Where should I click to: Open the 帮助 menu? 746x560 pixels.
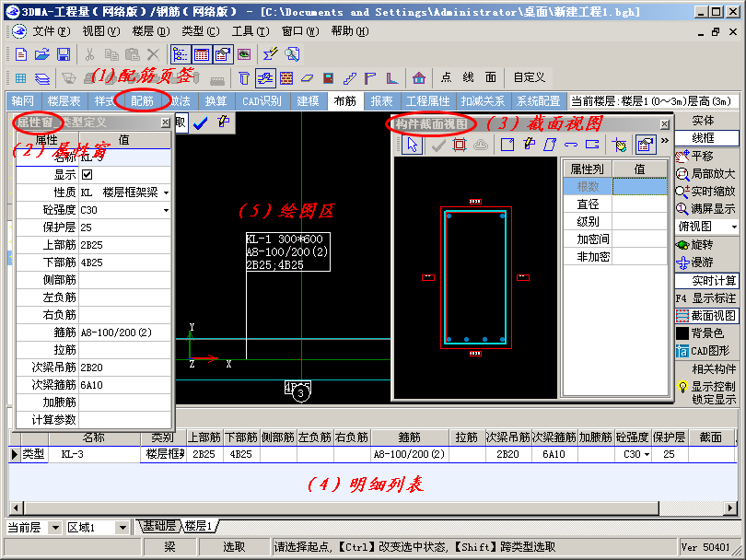point(350,31)
